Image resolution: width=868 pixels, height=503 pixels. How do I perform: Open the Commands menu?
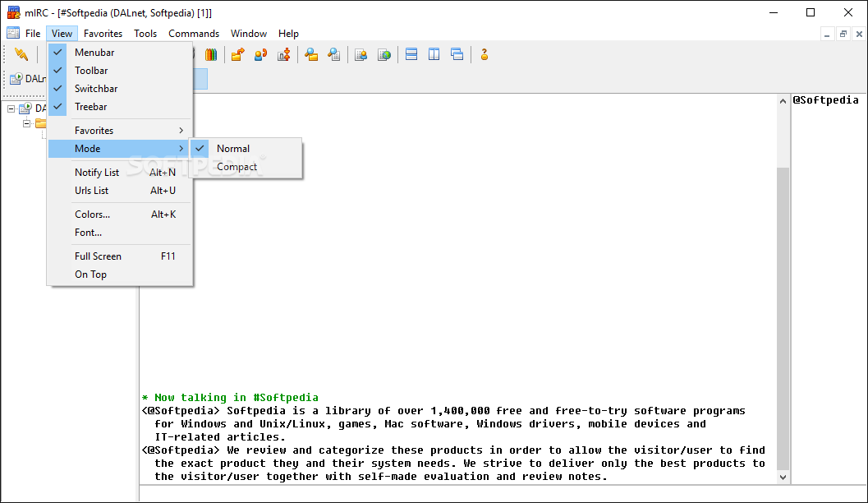point(194,33)
